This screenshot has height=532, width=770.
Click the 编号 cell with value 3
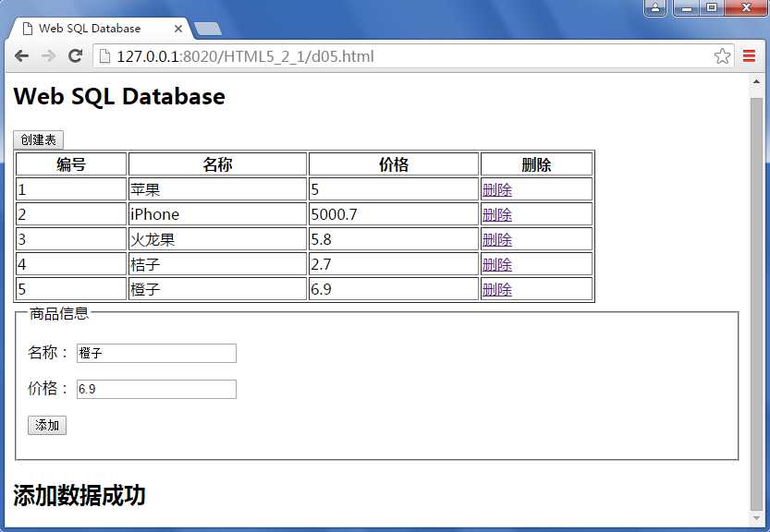point(71,239)
